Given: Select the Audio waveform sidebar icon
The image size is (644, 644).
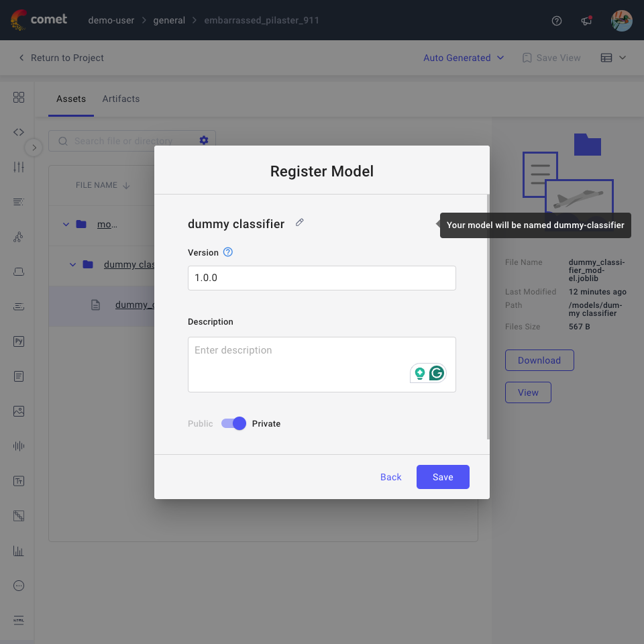Looking at the screenshot, I should point(18,445).
